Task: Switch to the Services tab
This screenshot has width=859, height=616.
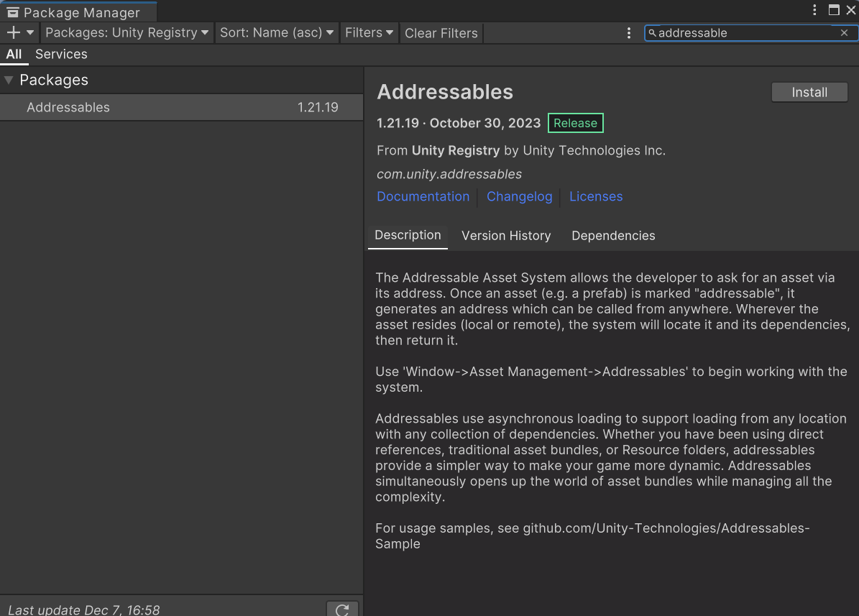Action: (x=61, y=54)
